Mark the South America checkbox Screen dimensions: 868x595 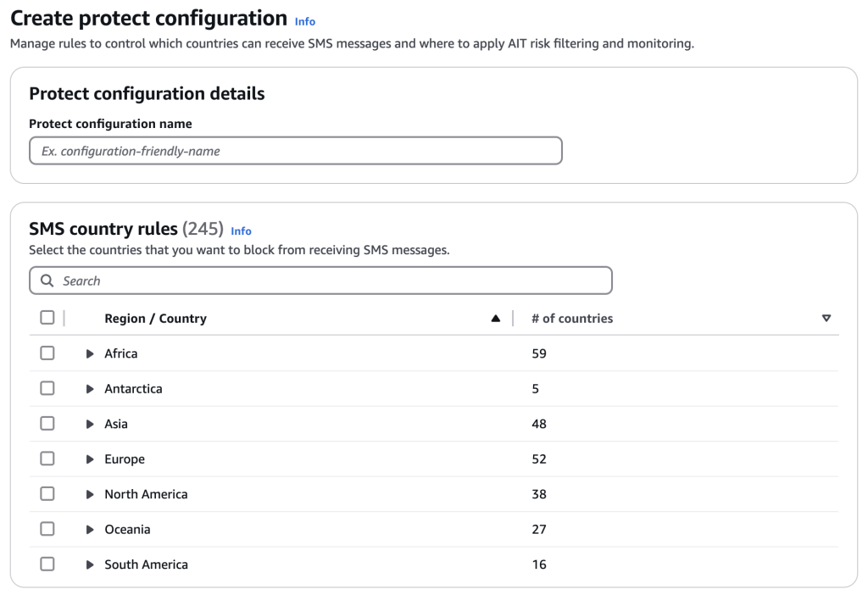pyautogui.click(x=47, y=564)
